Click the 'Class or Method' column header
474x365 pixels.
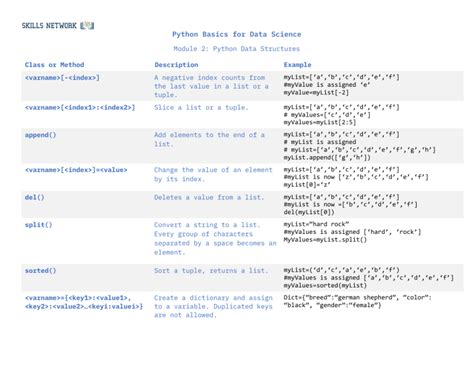(54, 65)
